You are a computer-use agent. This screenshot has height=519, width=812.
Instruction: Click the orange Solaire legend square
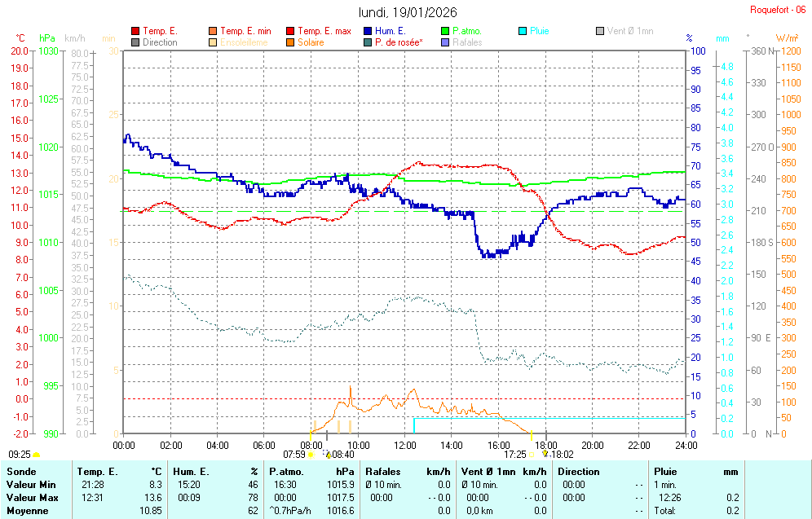(290, 42)
